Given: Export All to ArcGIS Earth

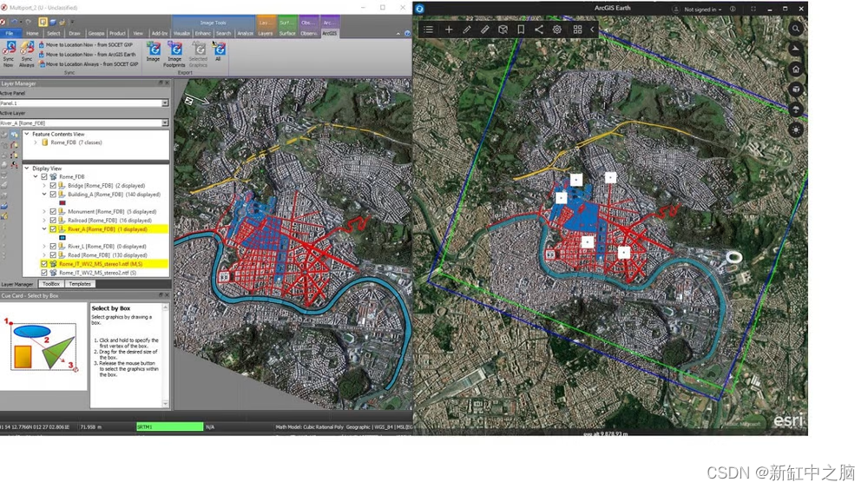Looking at the screenshot, I should coord(220,52).
